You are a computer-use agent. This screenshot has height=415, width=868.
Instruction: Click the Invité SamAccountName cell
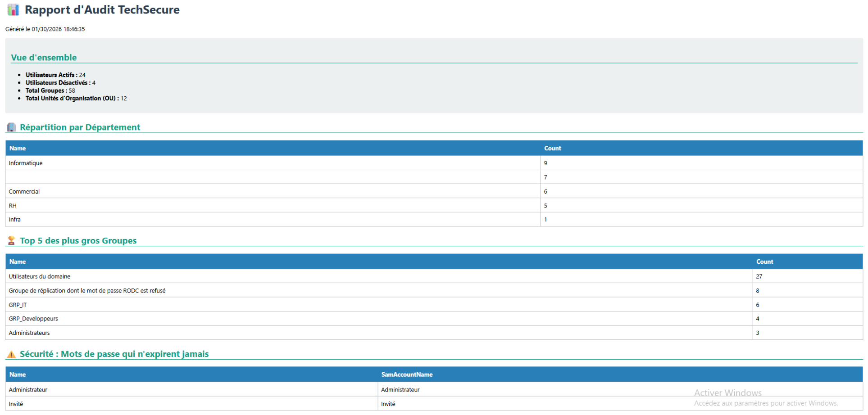tap(388, 404)
